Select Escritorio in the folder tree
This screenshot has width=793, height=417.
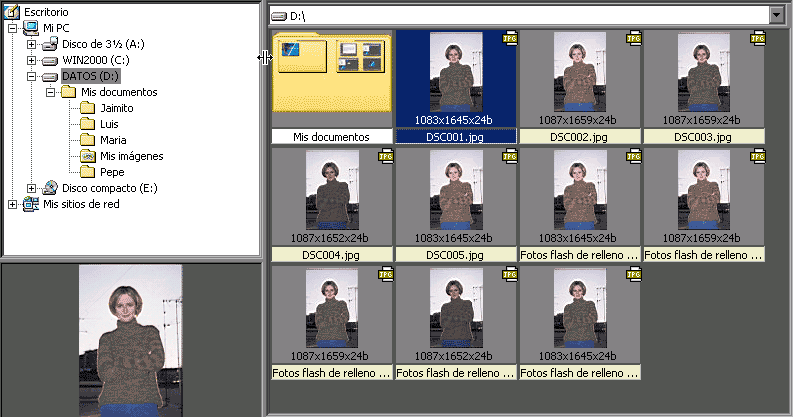click(x=46, y=12)
